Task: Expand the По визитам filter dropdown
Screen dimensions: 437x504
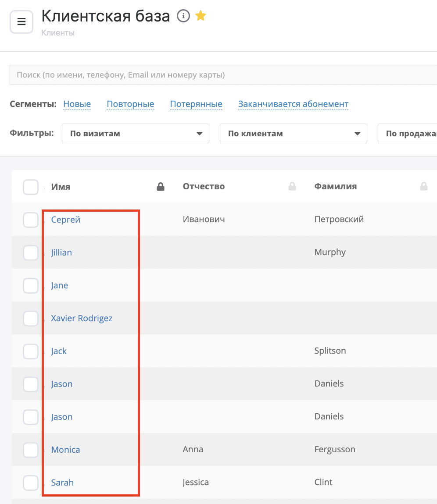Action: [x=135, y=134]
